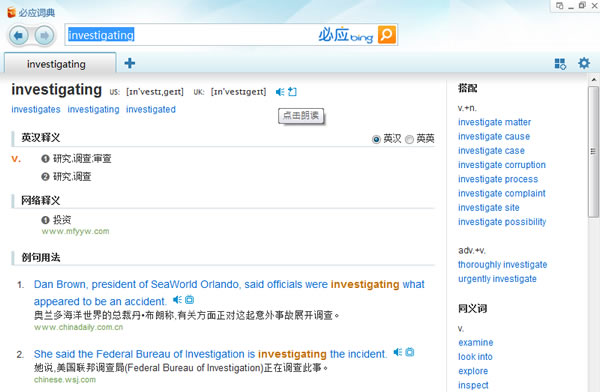
Task: Click the 例句用法 section header
Action: click(41, 257)
